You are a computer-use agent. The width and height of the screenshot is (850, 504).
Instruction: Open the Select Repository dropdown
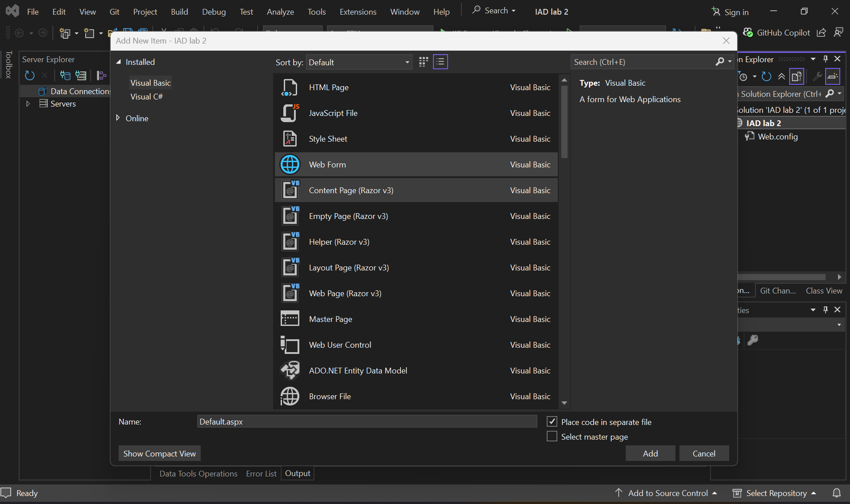pos(775,493)
